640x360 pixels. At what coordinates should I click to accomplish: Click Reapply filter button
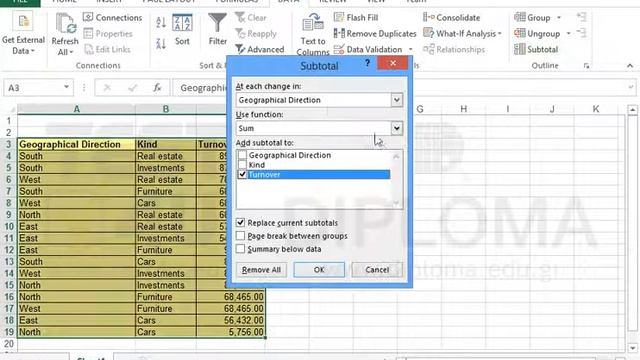[x=256, y=33]
